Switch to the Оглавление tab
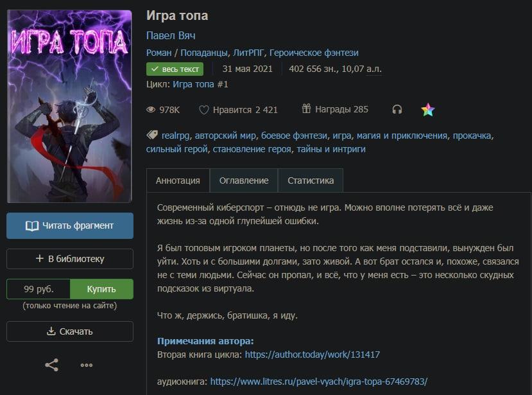The height and width of the screenshot is (395, 532). coord(244,180)
